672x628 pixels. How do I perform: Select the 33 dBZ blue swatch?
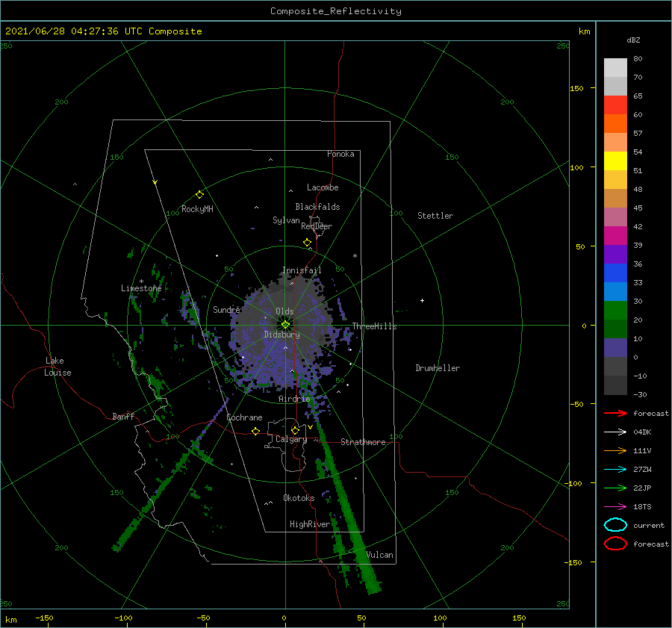[615, 291]
